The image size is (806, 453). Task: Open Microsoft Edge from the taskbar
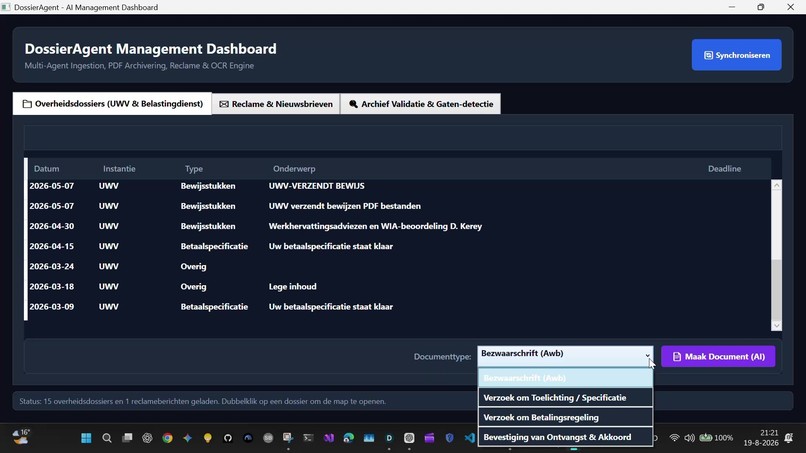(349, 438)
